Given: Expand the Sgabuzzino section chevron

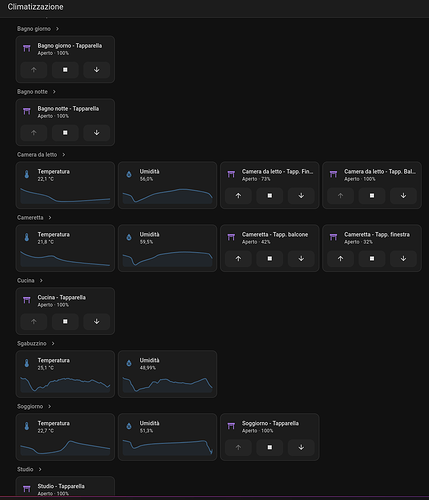Looking at the screenshot, I should tap(53, 343).
